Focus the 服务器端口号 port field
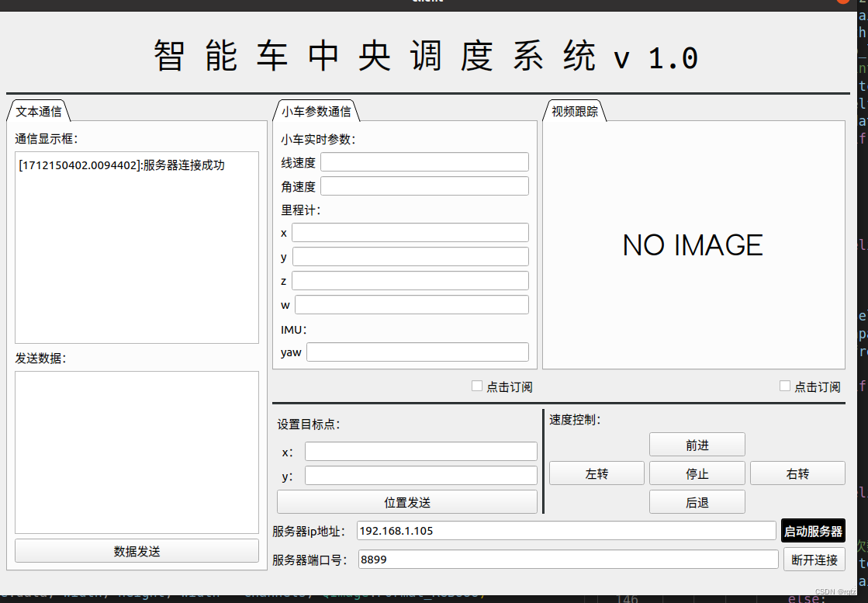The width and height of the screenshot is (868, 603). pos(567,559)
